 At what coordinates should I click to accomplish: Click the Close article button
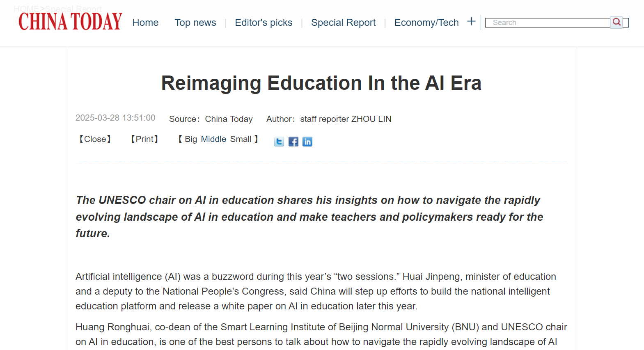[x=95, y=139]
